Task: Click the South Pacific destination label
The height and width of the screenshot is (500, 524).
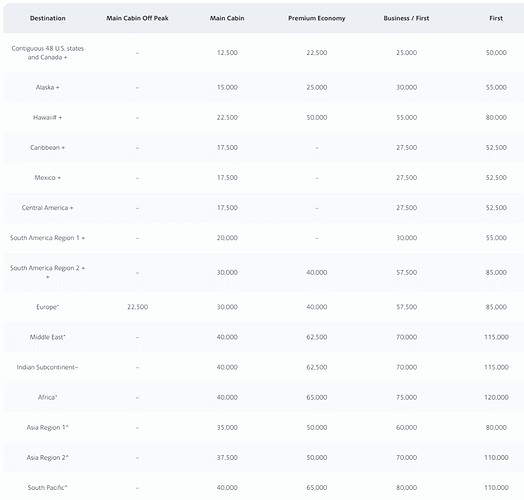Action: point(47,488)
